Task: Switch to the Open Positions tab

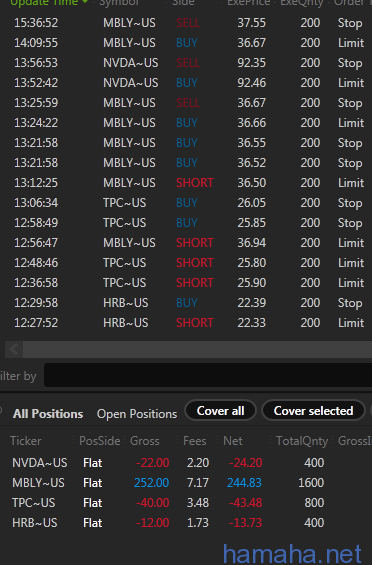Action: point(137,414)
